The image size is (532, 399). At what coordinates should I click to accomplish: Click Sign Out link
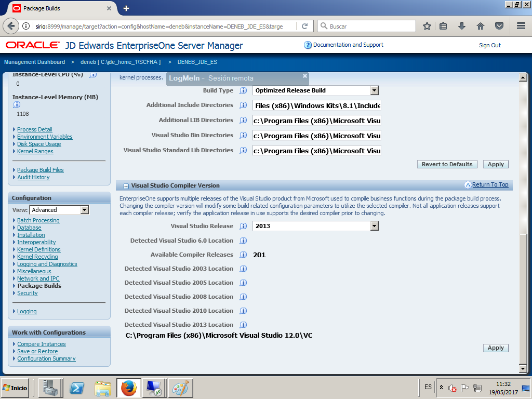point(489,46)
